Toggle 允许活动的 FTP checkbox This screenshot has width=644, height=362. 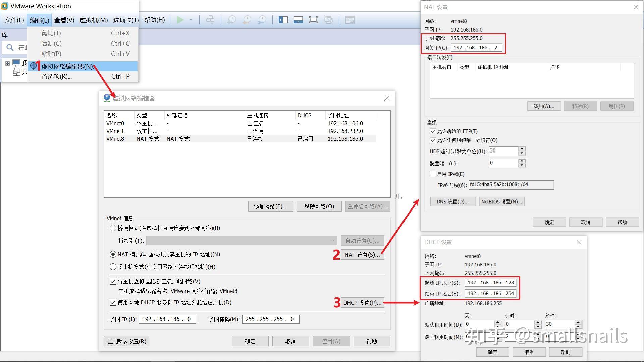coord(433,131)
